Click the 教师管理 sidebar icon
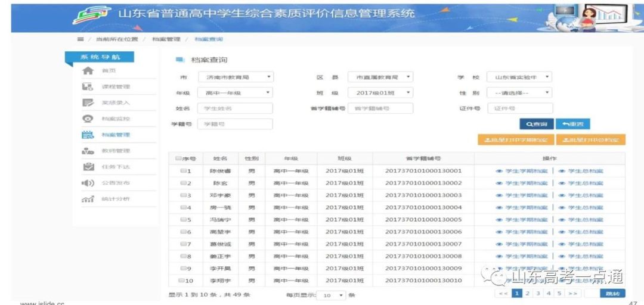Image resolution: width=644 pixels, height=305 pixels. tap(88, 151)
